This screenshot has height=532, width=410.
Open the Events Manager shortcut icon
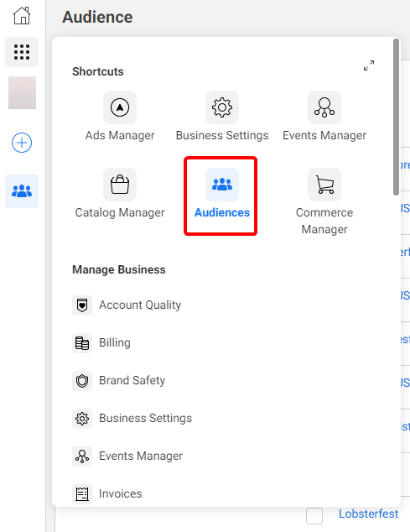click(324, 107)
